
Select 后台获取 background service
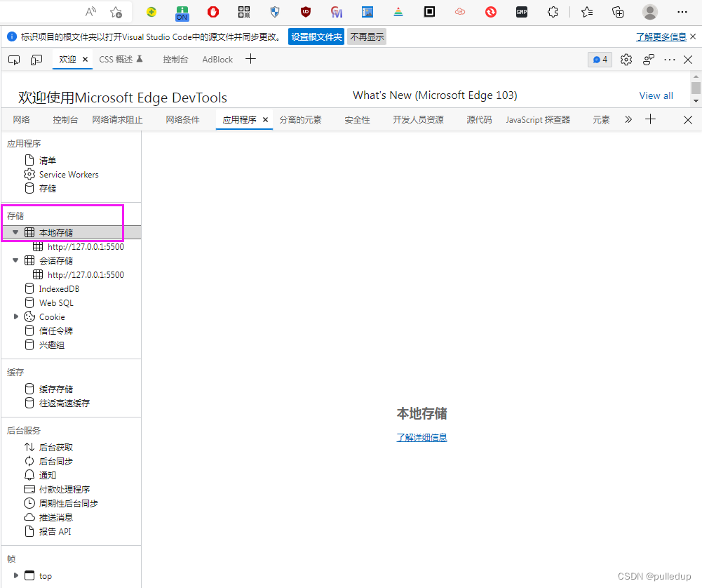click(55, 448)
